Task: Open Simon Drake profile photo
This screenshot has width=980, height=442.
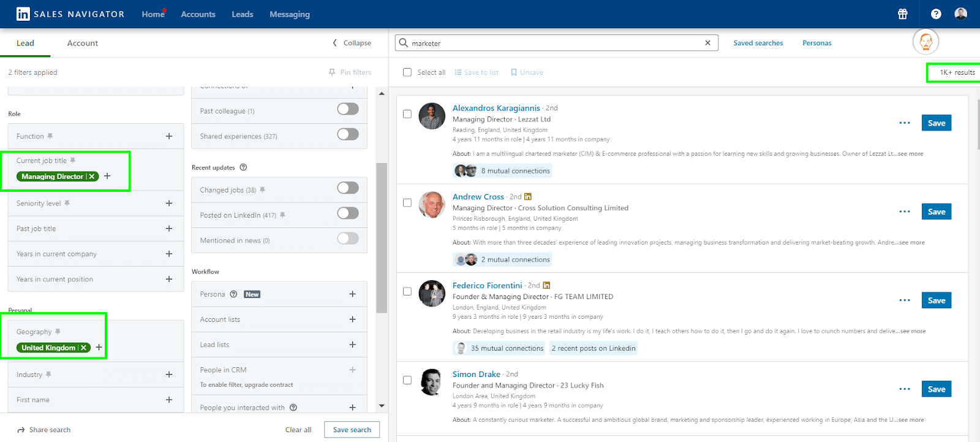Action: 432,382
